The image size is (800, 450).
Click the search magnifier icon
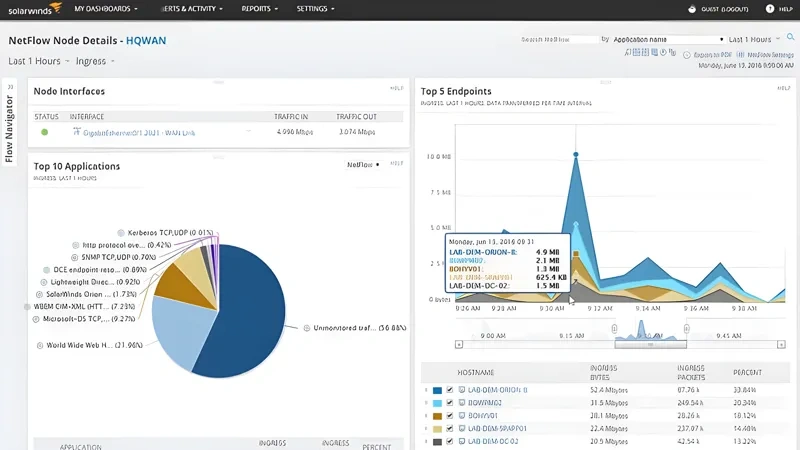(x=790, y=38)
